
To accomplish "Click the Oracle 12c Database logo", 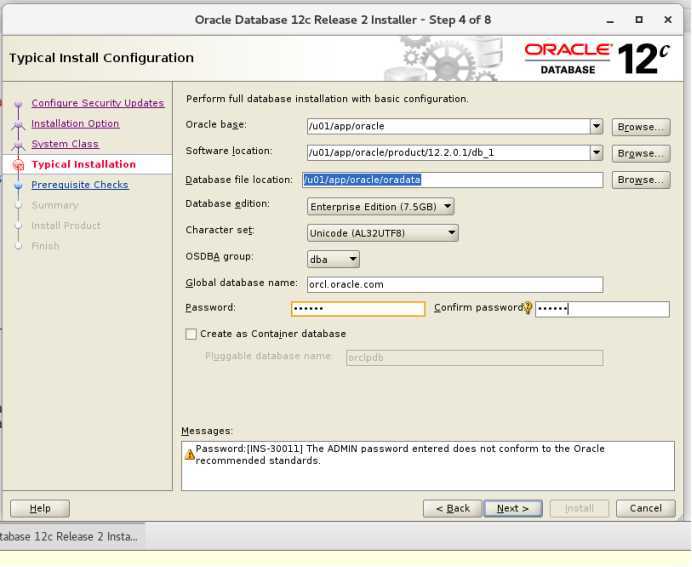I will [x=597, y=59].
